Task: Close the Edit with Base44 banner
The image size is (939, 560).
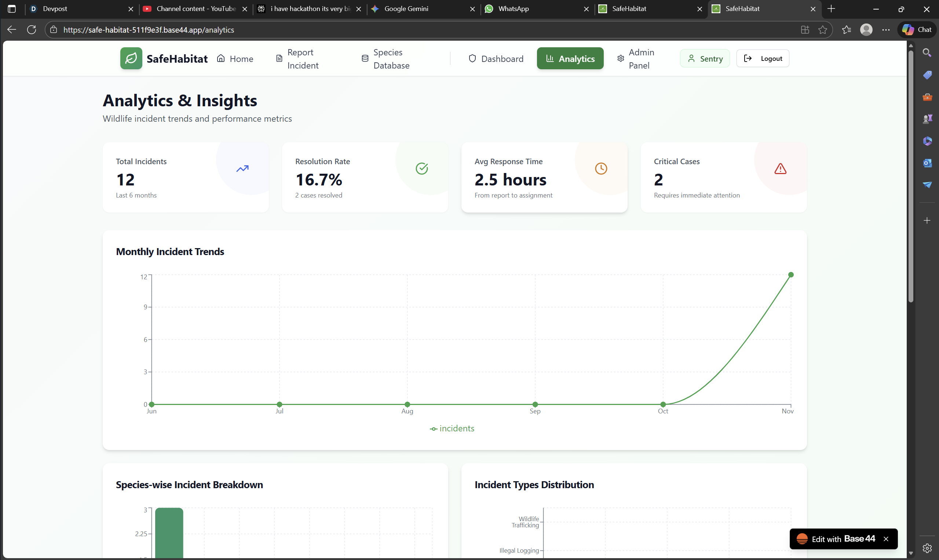Action: click(886, 539)
